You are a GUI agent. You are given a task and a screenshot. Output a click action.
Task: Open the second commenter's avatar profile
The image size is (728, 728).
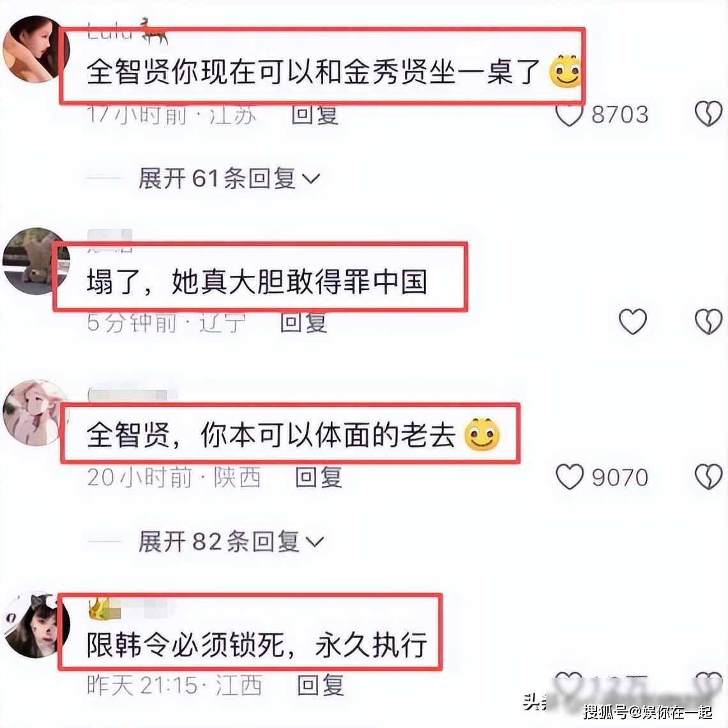(x=36, y=261)
